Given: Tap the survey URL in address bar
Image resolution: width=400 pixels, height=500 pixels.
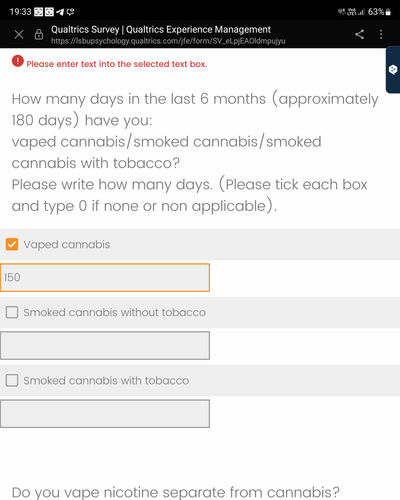Looking at the screenshot, I should (168, 41).
